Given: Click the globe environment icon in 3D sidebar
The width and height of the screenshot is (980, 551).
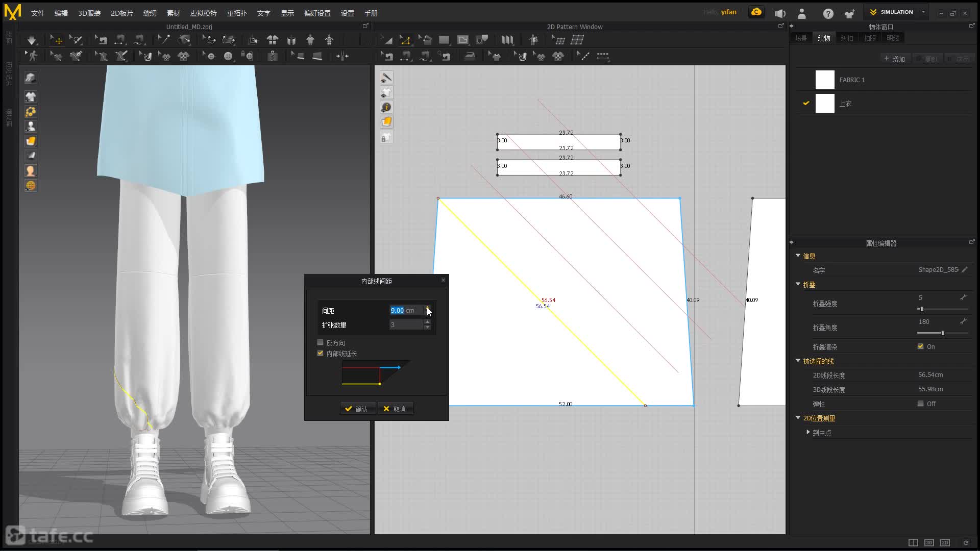Looking at the screenshot, I should (31, 186).
